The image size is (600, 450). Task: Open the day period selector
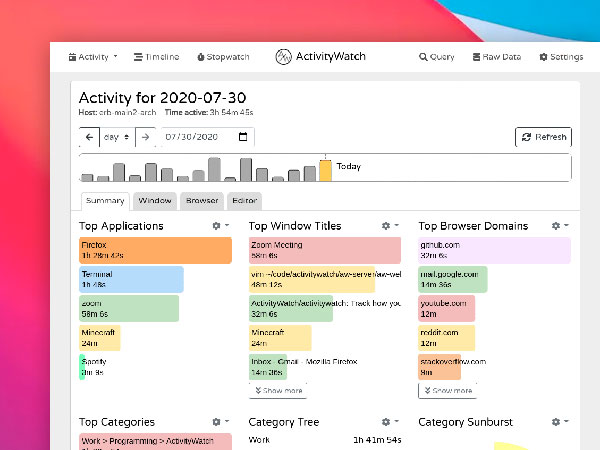pyautogui.click(x=117, y=137)
